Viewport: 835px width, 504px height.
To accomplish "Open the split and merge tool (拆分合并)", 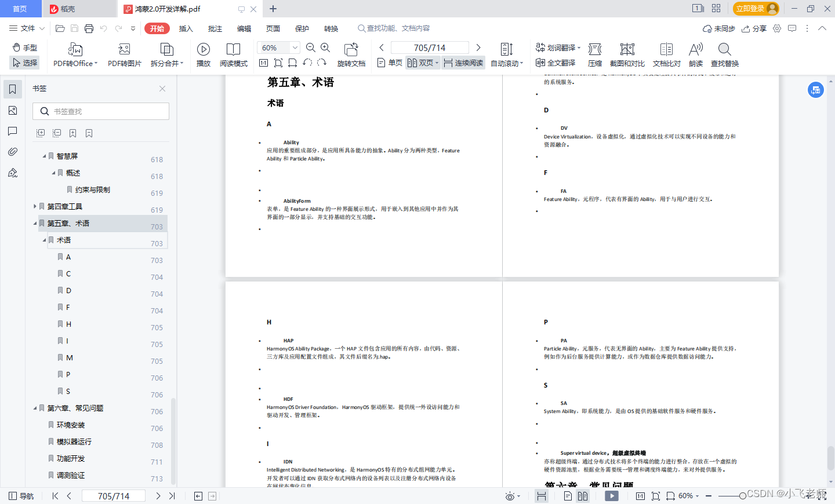I will 167,55.
